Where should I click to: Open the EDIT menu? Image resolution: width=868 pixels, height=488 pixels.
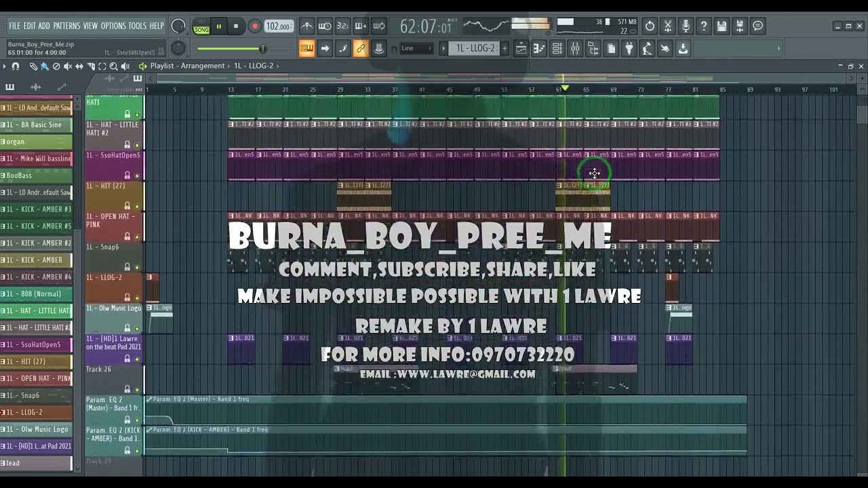[29, 26]
